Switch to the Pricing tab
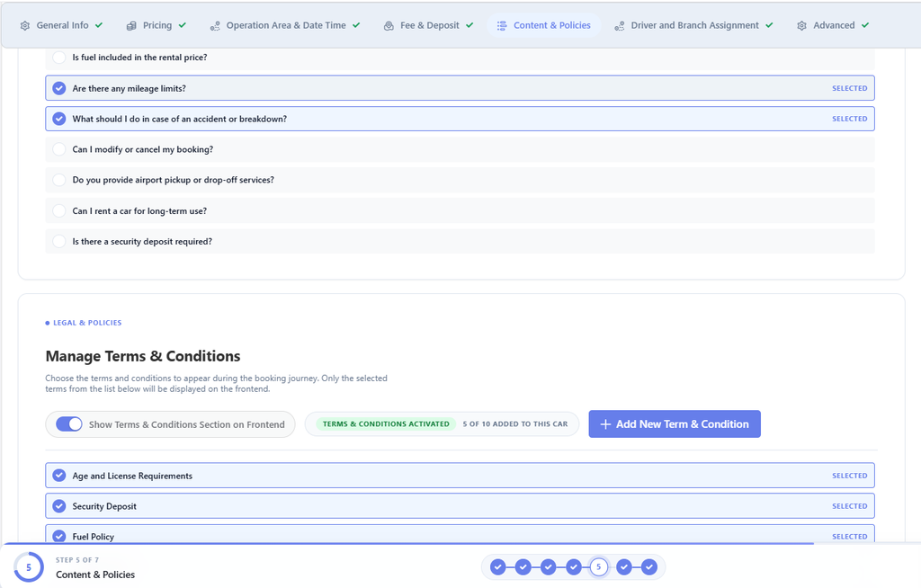The height and width of the screenshot is (588, 921). pyautogui.click(x=156, y=25)
